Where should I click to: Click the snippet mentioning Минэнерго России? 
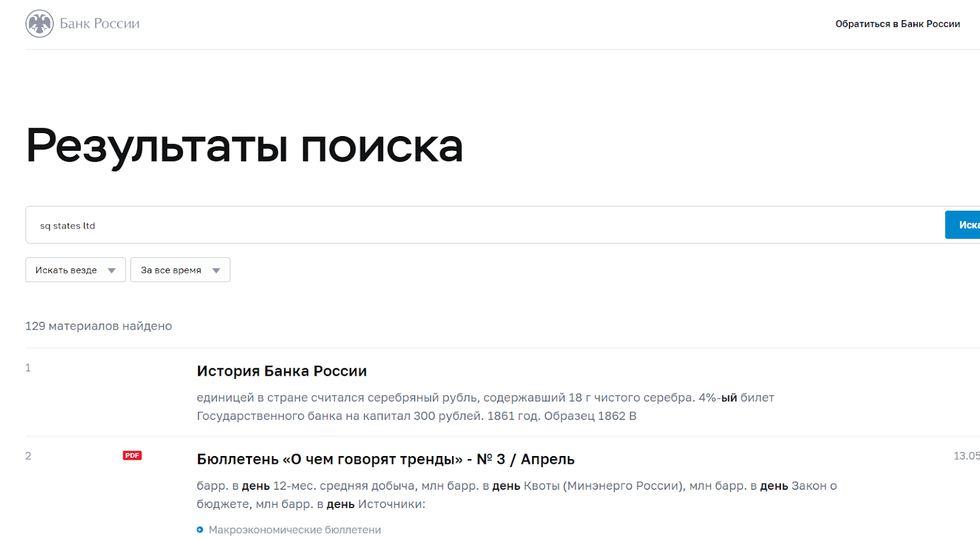click(516, 495)
